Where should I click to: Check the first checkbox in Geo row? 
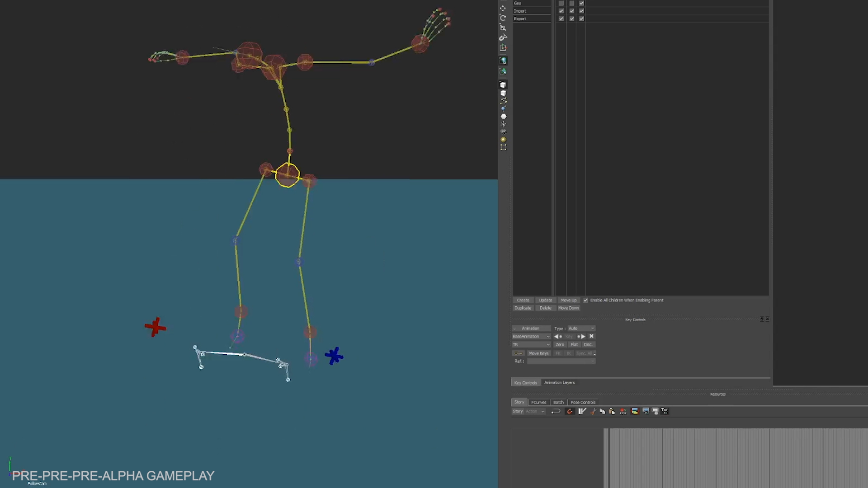click(x=561, y=3)
